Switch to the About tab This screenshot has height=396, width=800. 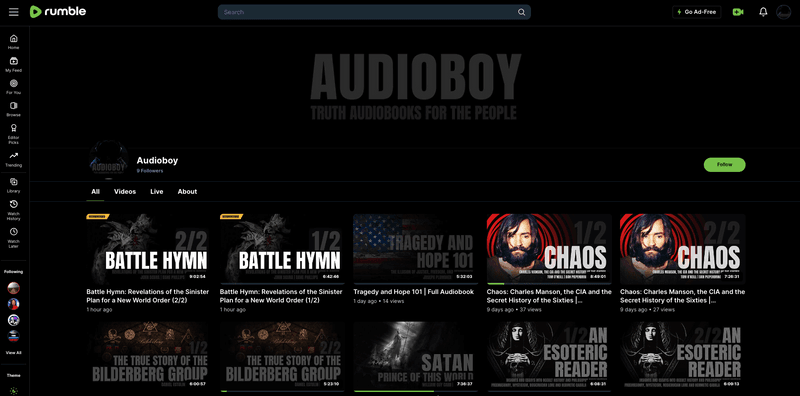[x=187, y=191]
